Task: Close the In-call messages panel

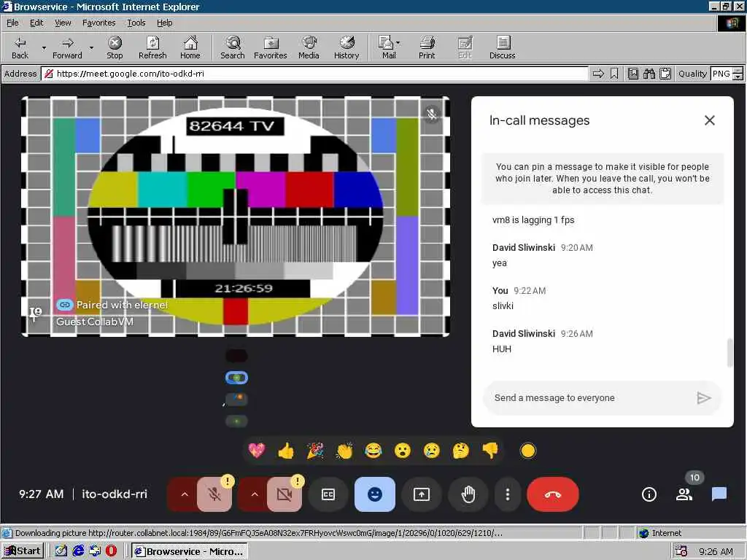Action: pos(709,120)
